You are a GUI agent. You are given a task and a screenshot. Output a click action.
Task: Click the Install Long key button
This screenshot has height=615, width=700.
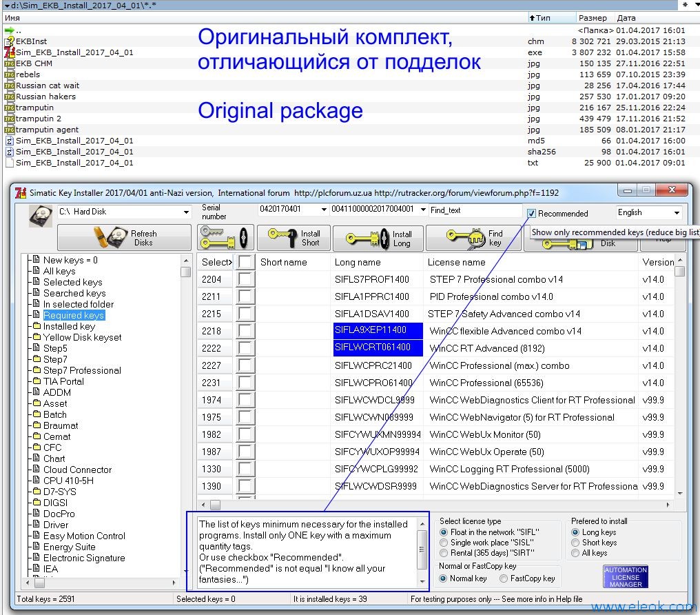click(x=378, y=238)
